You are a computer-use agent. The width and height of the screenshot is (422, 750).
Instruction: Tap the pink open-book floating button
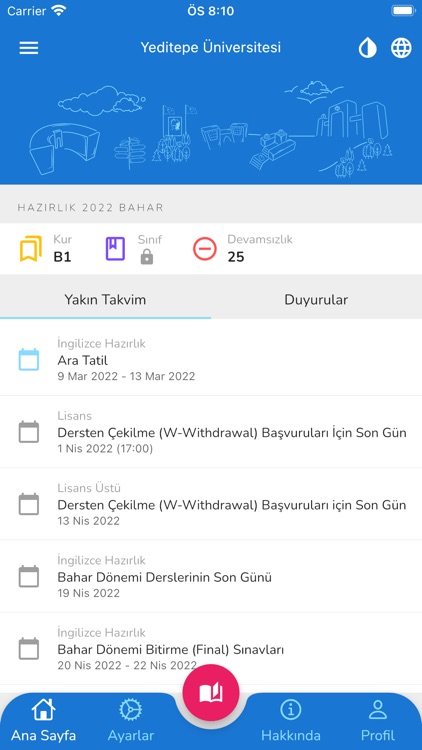coord(211,693)
